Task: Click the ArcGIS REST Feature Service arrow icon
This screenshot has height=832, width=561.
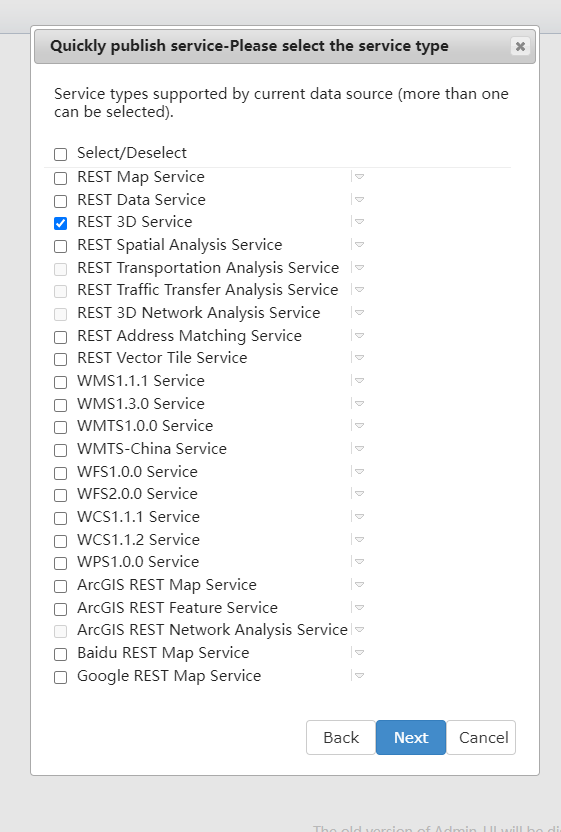Action: [359, 607]
